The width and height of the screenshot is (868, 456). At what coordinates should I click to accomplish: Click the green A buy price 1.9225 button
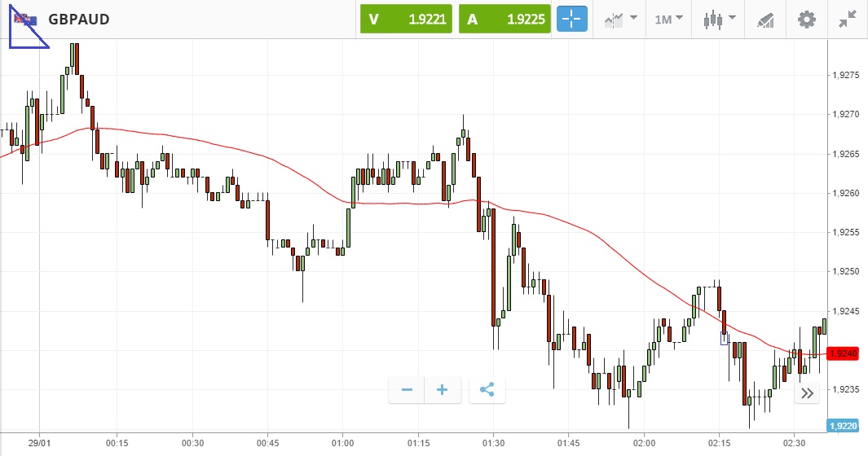click(x=505, y=19)
